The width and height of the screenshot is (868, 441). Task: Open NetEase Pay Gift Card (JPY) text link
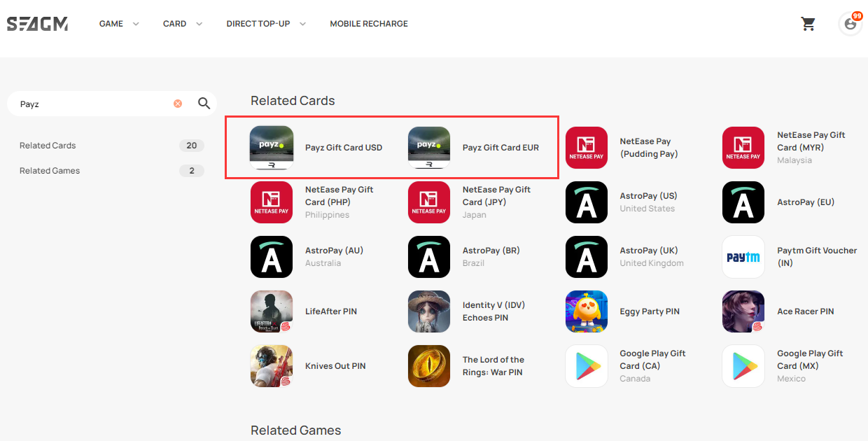(497, 196)
